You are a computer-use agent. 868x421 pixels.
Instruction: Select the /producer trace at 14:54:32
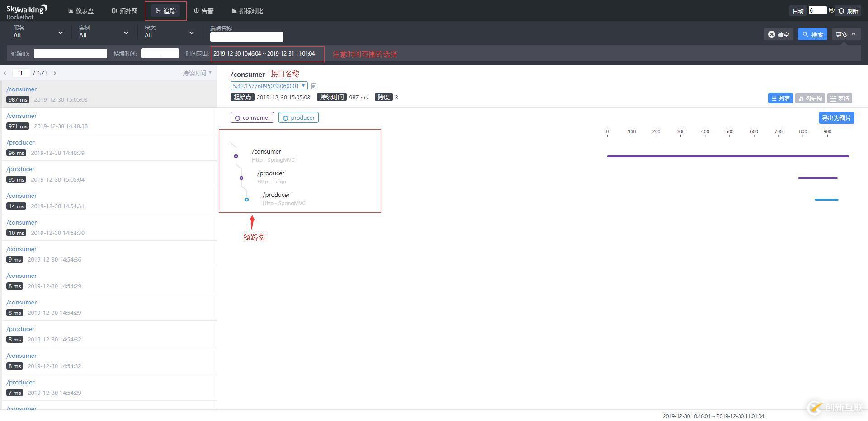tap(108, 334)
